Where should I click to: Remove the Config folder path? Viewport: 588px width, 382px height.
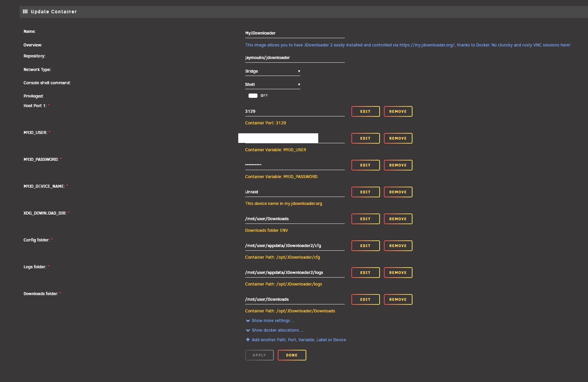pos(398,246)
